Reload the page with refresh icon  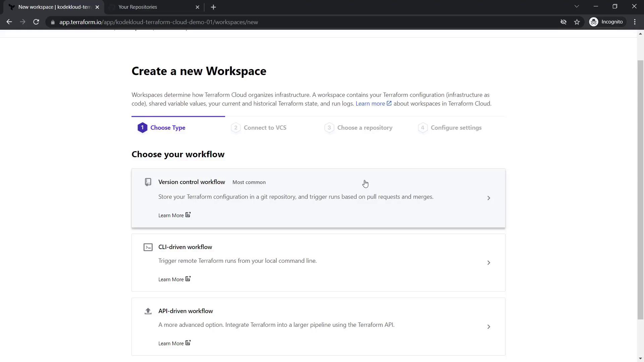[36, 22]
